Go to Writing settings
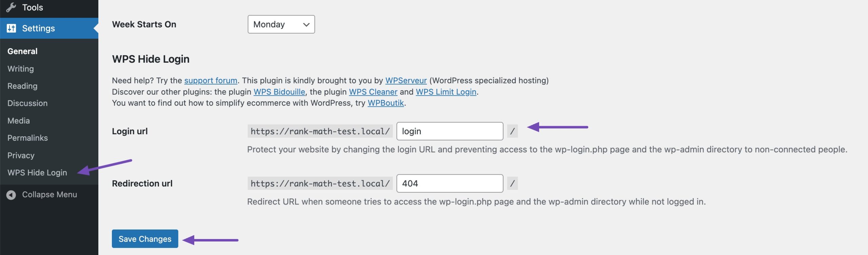This screenshot has width=868, height=255. tap(21, 69)
